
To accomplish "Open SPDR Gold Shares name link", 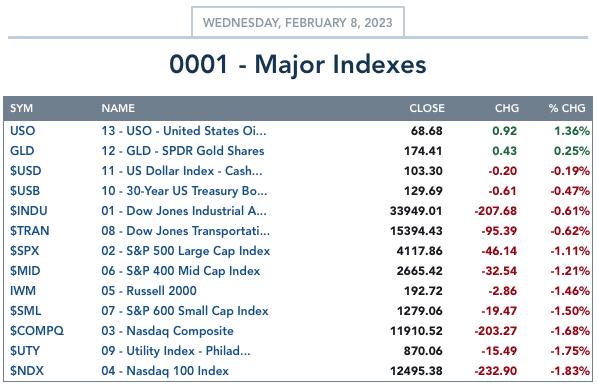I will pyautogui.click(x=183, y=151).
